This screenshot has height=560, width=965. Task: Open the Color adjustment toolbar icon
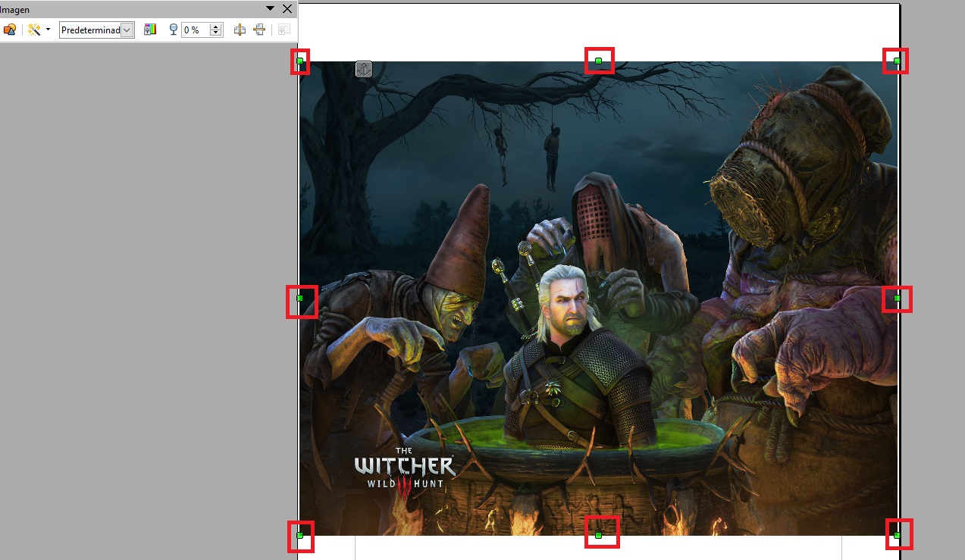click(x=150, y=30)
